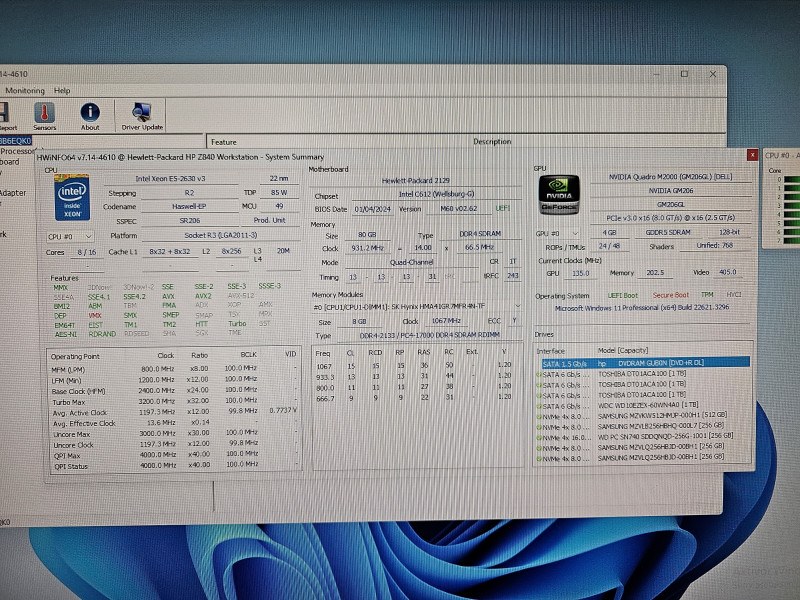Open the CPU #0 selector dropdown
This screenshot has height=600, width=800.
coord(70,237)
